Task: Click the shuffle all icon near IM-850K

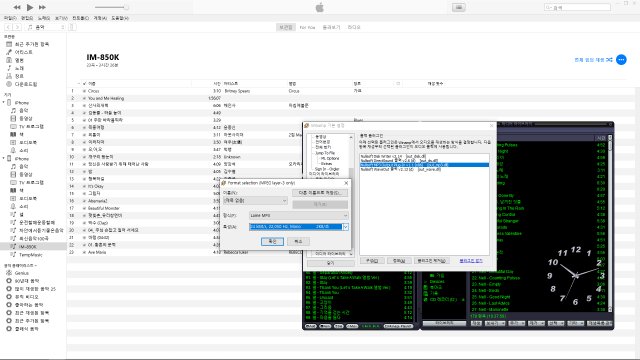Action: click(x=609, y=60)
